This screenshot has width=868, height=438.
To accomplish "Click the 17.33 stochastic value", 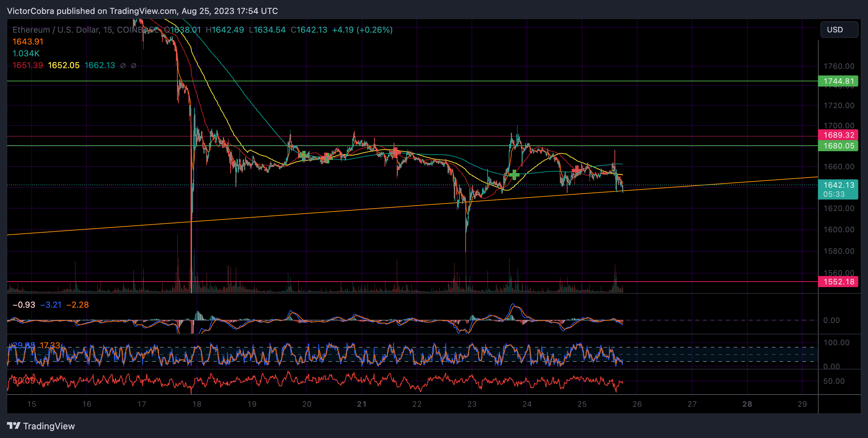I will point(50,346).
